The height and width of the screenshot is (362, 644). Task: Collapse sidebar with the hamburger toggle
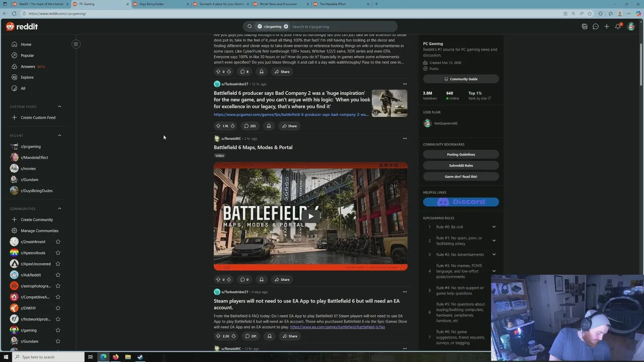coord(76,44)
